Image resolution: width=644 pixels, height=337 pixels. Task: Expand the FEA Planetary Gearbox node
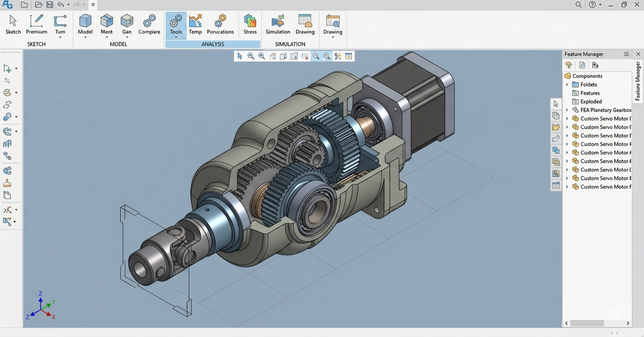tap(567, 110)
